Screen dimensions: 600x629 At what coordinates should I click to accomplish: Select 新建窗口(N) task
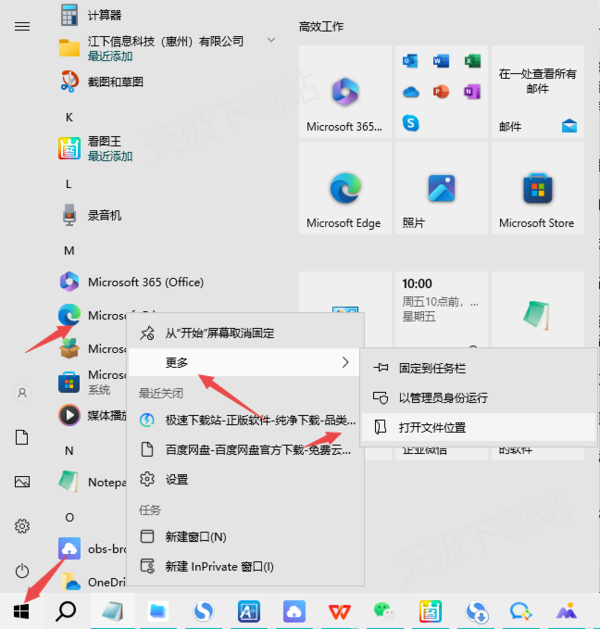[245, 537]
